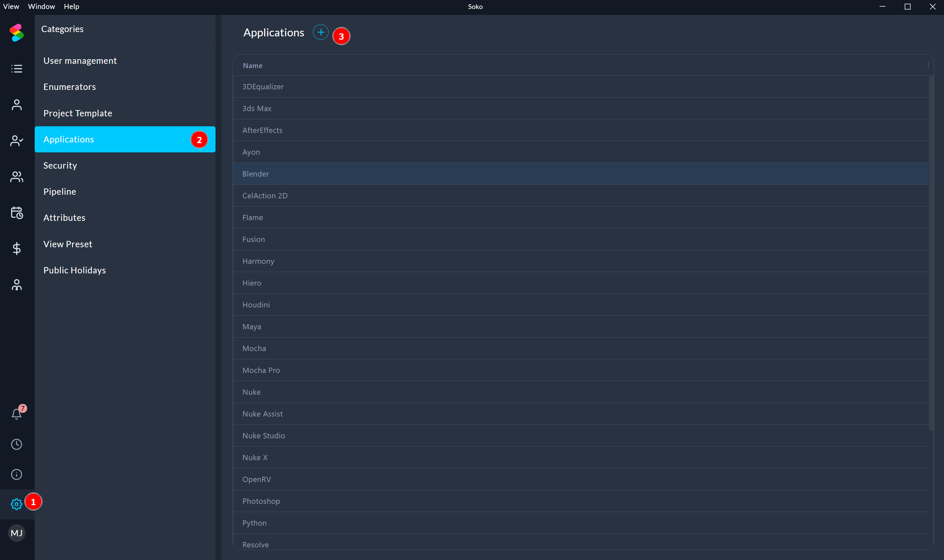Screen dimensions: 944x560
Task: Click the add application plus icon
Action: 320,32
